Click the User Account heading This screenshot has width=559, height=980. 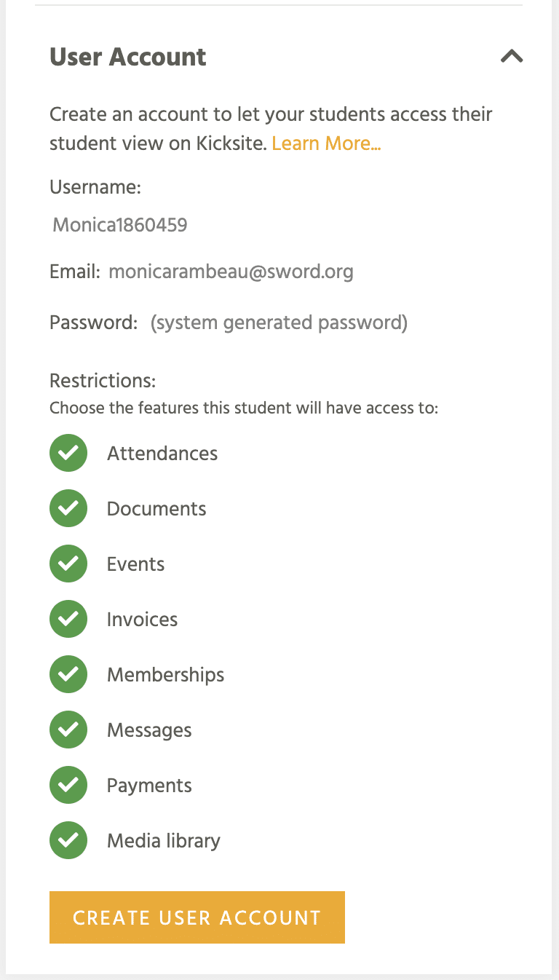point(128,57)
